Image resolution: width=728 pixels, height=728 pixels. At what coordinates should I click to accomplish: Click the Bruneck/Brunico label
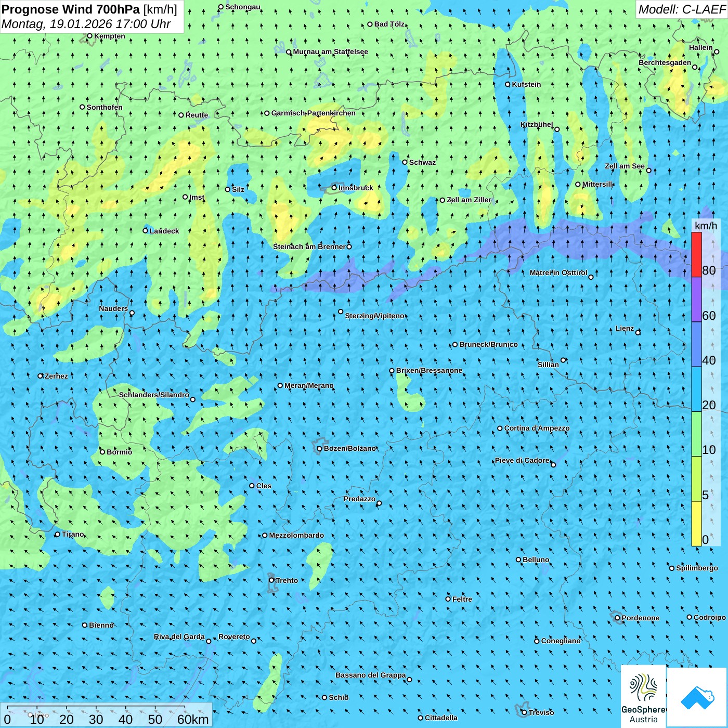click(488, 344)
